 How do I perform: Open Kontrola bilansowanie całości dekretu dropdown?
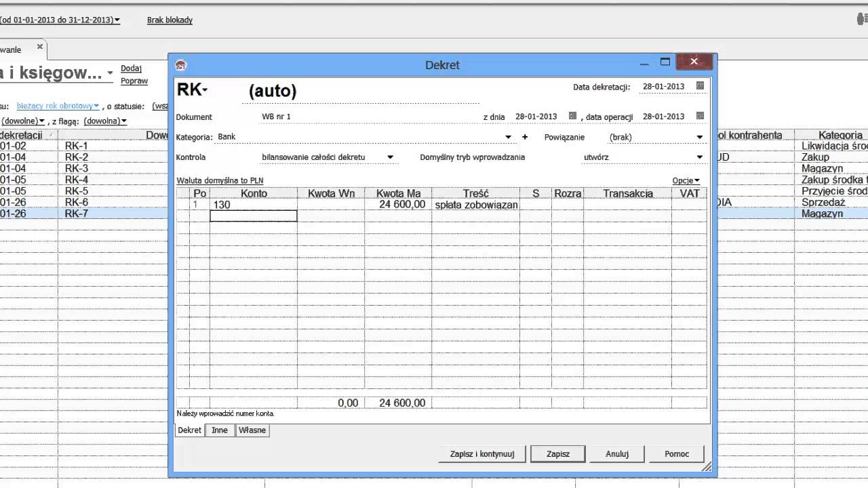click(390, 157)
